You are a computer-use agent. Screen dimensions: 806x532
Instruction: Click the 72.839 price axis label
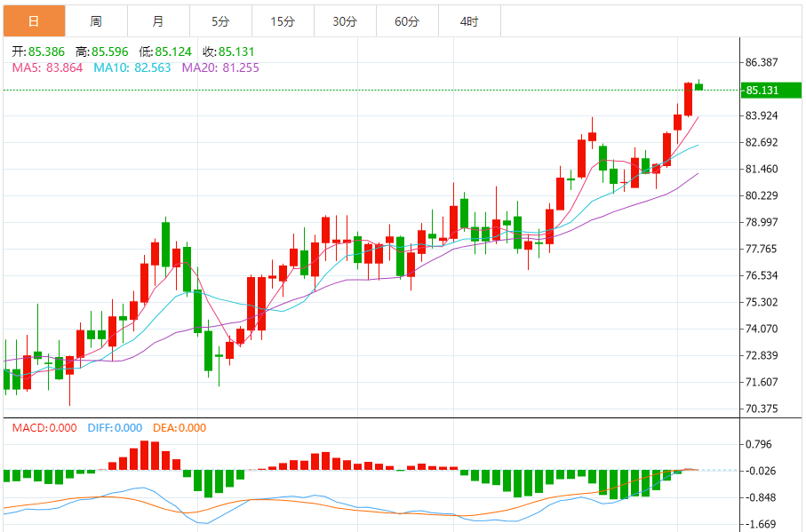coord(762,356)
